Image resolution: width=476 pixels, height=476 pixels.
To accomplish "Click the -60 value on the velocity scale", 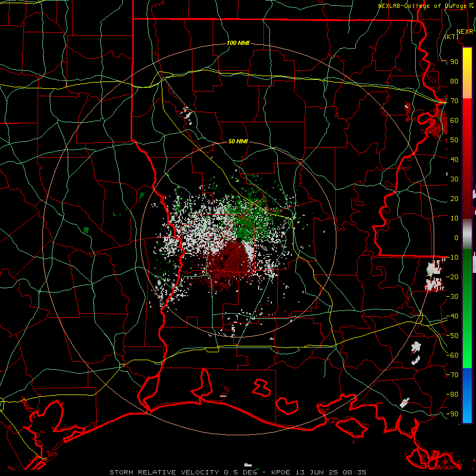I will point(452,355).
